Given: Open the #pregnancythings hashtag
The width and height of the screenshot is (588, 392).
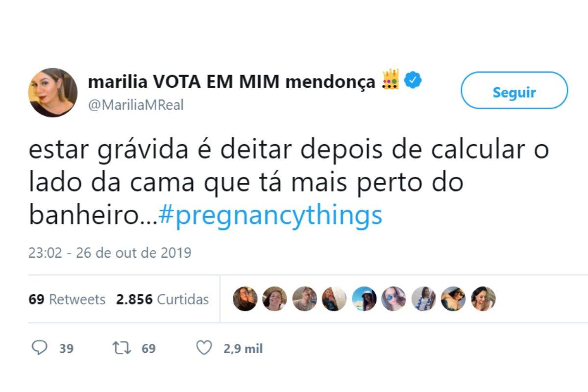Looking at the screenshot, I should coord(270,215).
